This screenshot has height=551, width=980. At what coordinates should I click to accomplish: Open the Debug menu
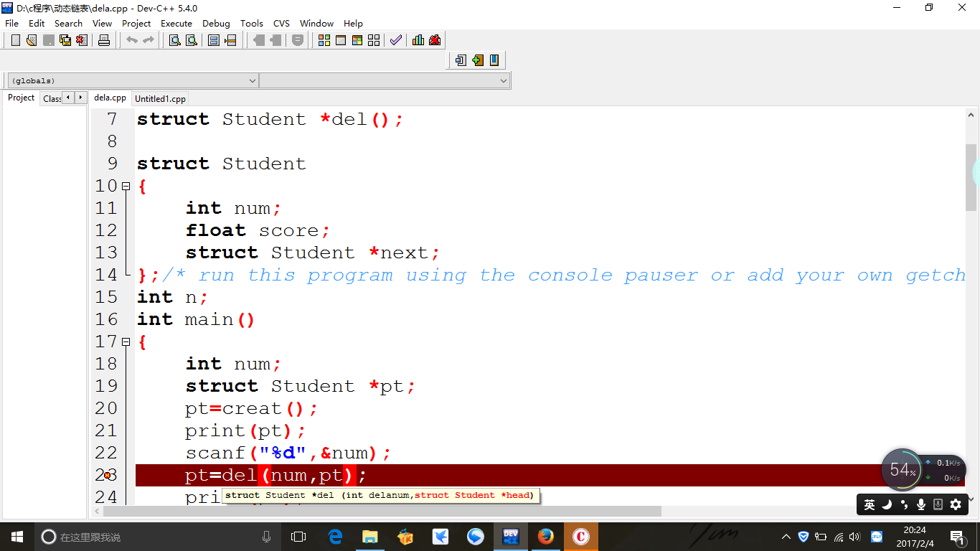tap(216, 23)
